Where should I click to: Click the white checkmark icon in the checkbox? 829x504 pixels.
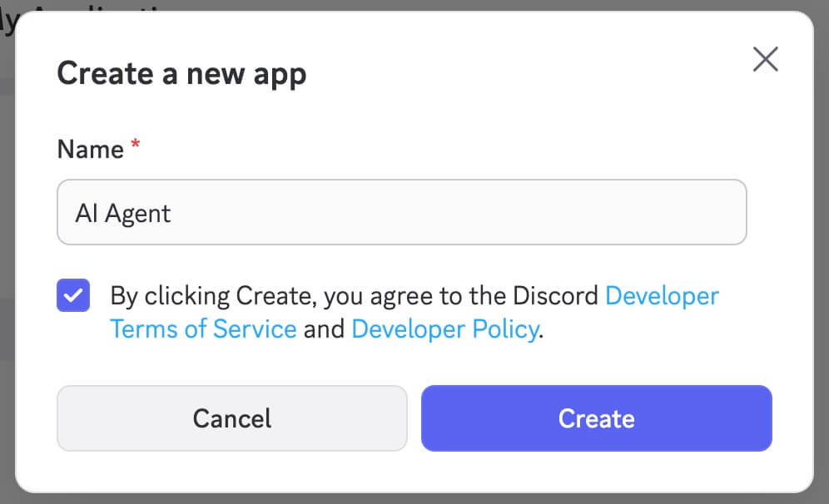pos(73,296)
